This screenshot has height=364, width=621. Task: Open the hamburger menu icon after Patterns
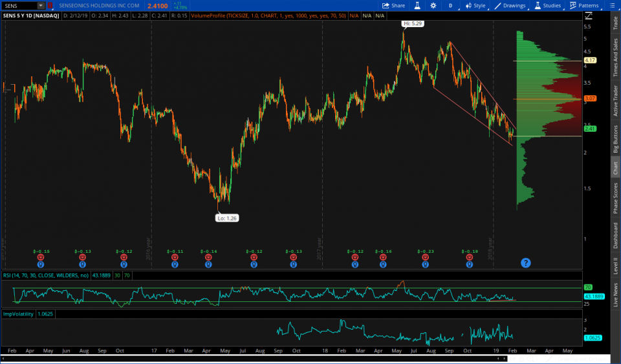click(x=612, y=6)
